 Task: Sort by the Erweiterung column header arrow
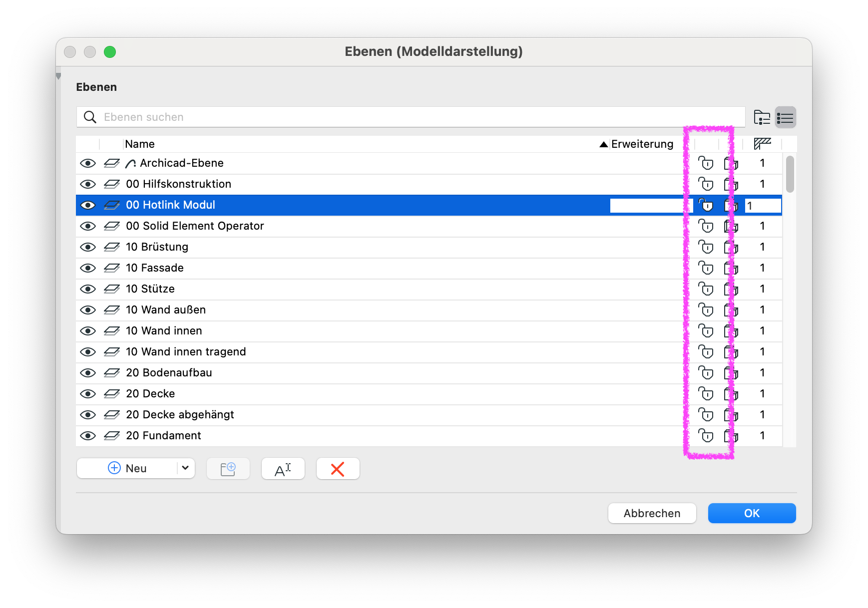pos(604,144)
